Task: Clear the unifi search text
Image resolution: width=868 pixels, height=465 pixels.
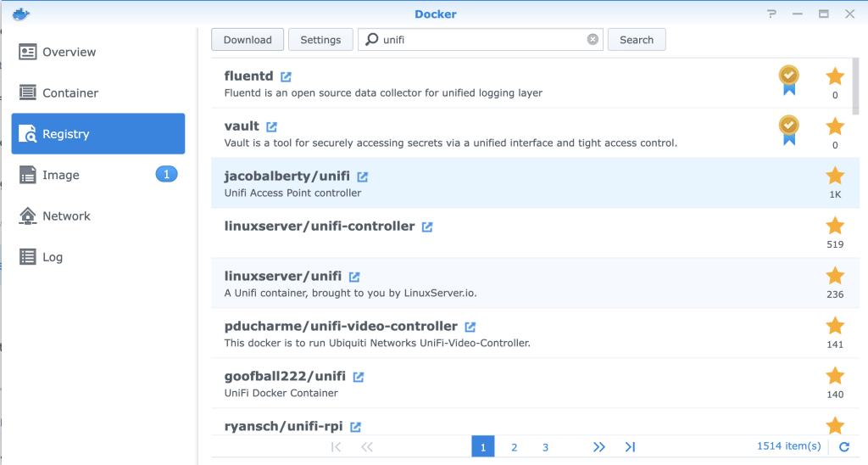Action: click(593, 40)
